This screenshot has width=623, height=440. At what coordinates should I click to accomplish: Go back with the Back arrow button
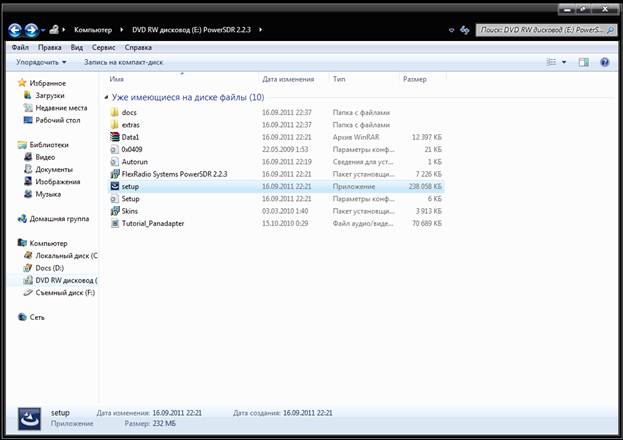15,30
